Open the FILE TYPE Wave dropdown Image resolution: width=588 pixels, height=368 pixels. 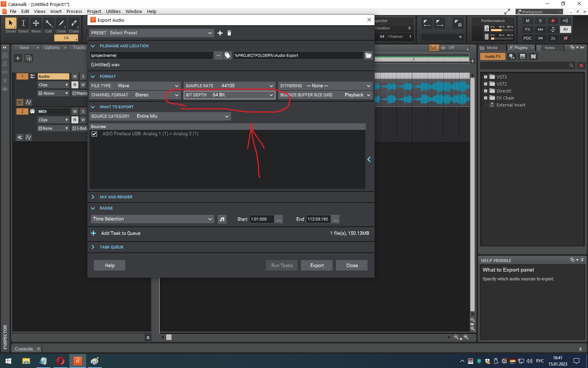pos(135,86)
